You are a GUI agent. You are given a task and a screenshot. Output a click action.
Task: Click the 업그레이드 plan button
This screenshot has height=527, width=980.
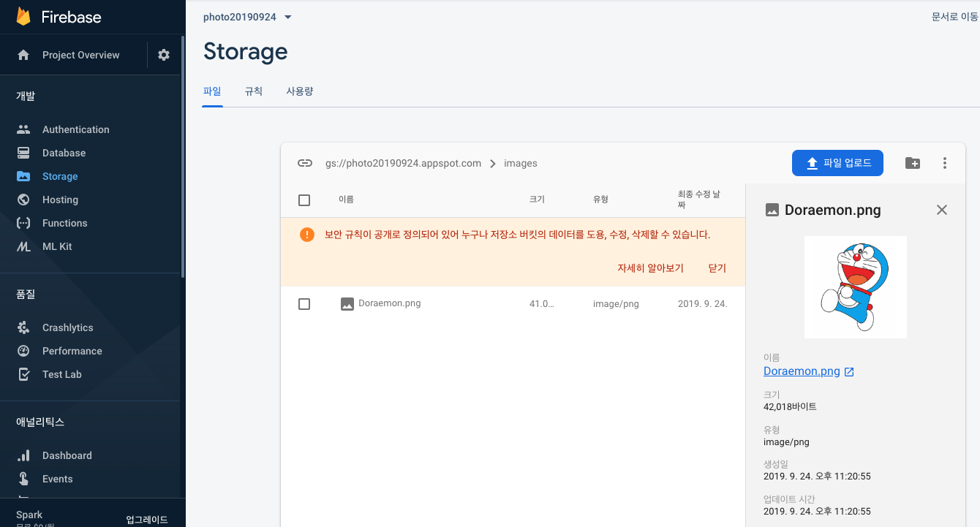(147, 520)
